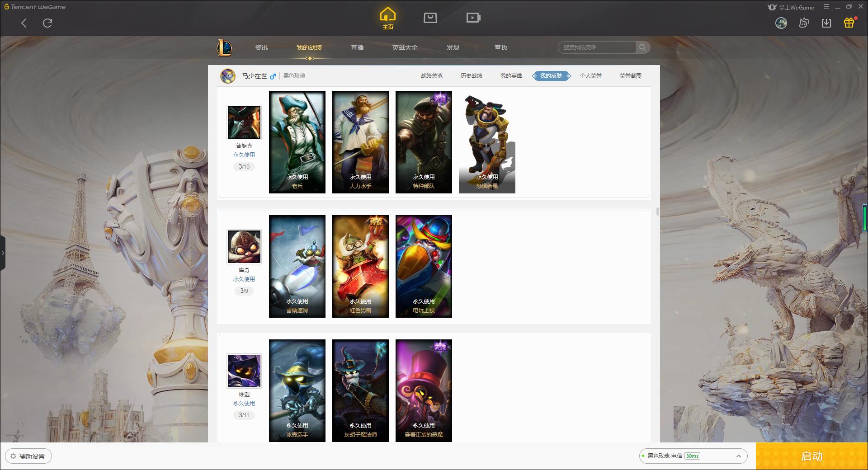Open the 荣誉截图 sub-tab
This screenshot has height=470, width=868.
tap(631, 76)
